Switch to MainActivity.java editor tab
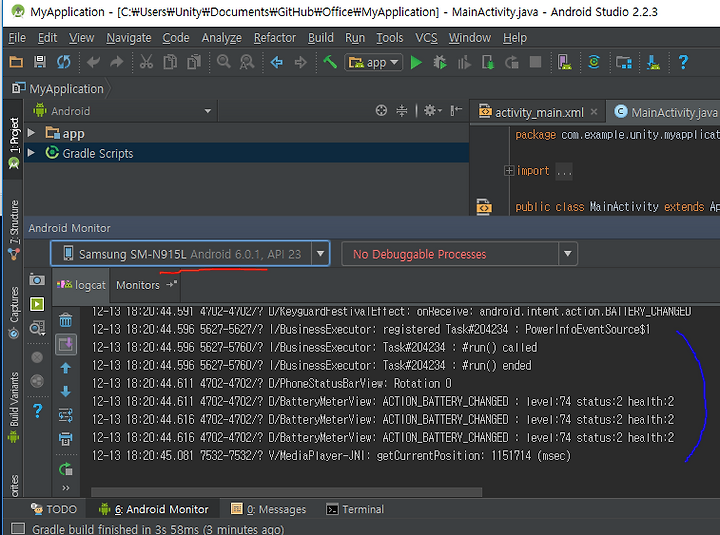Screen dimensions: 720x535 (665, 112)
